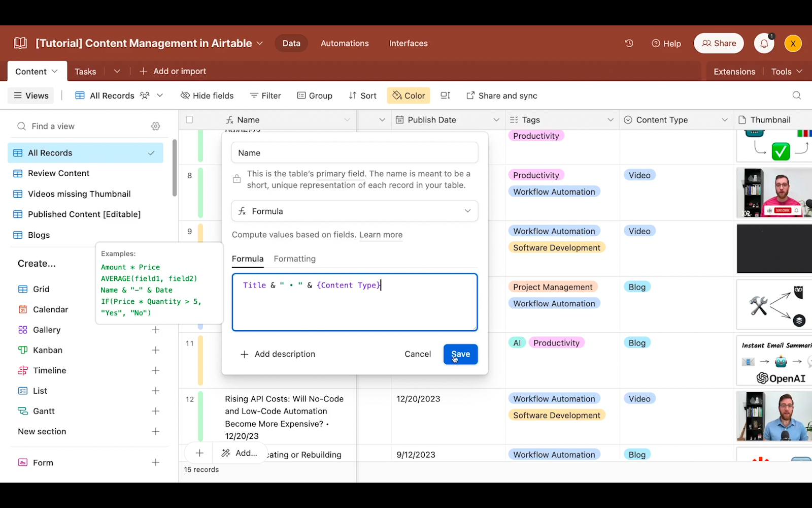Click the AI tag in row 11
Viewport: 812px width, 508px height.
517,343
